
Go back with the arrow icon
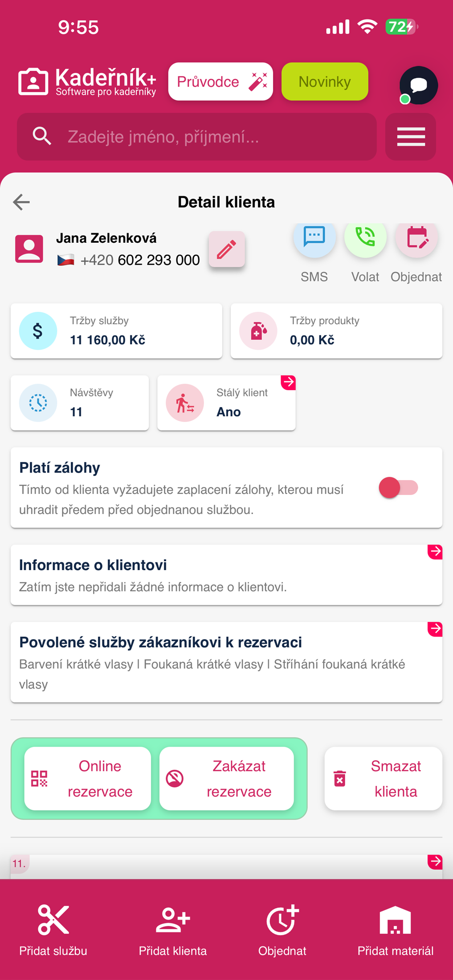point(21,202)
